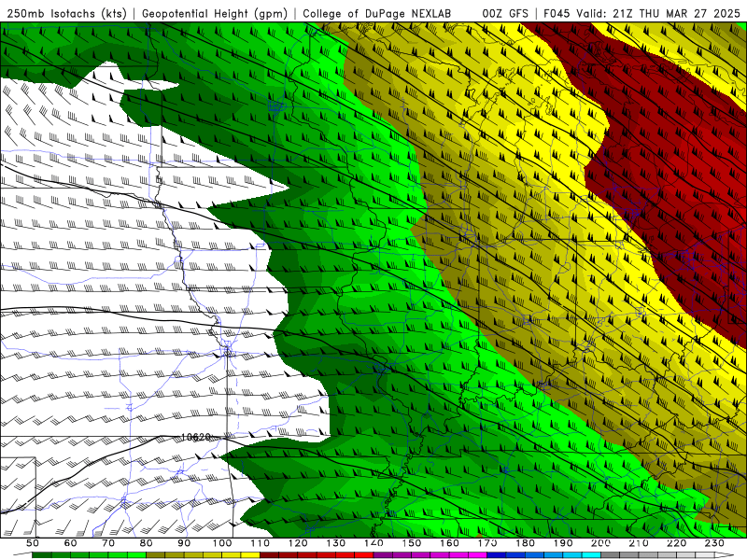The image size is (747, 560).
Task: Click the 190 value on the color scale
Action: [x=563, y=543]
